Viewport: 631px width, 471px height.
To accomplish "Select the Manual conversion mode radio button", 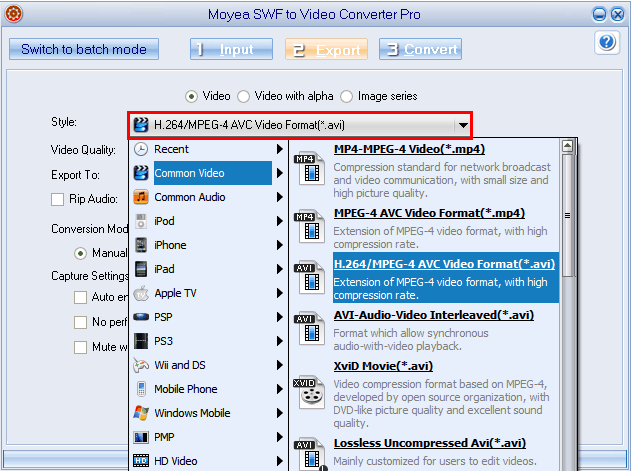I will (x=80, y=253).
